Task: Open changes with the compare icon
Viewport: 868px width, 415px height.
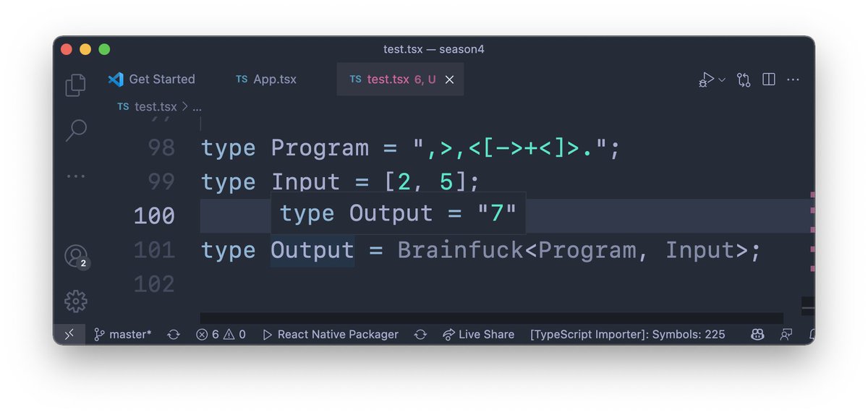Action: (x=744, y=80)
